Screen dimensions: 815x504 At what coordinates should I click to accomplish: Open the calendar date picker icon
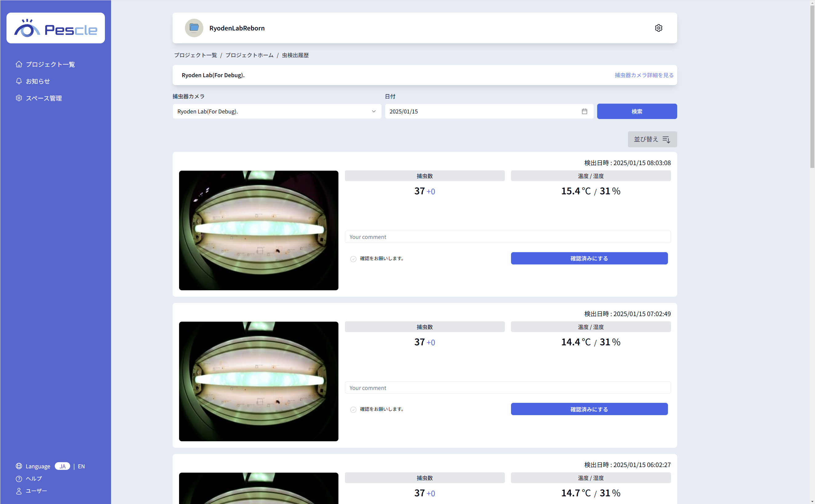[584, 111]
